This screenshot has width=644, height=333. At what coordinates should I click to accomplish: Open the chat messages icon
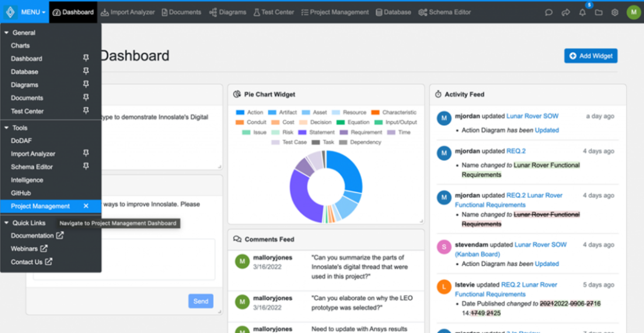click(548, 12)
